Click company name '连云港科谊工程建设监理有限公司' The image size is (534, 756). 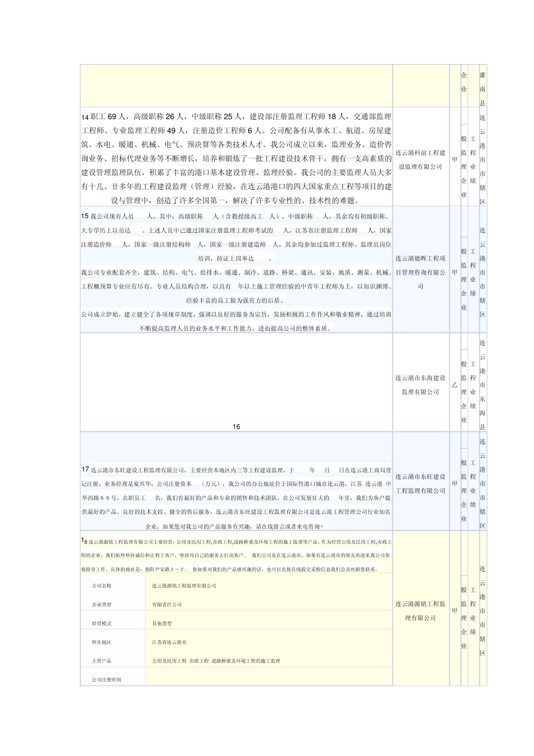click(420, 160)
